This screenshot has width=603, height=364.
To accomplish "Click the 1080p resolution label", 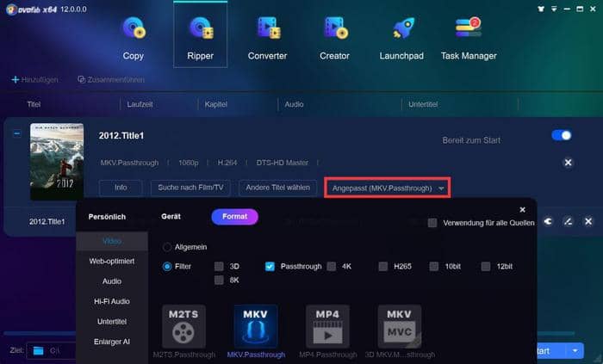I will (x=189, y=163).
